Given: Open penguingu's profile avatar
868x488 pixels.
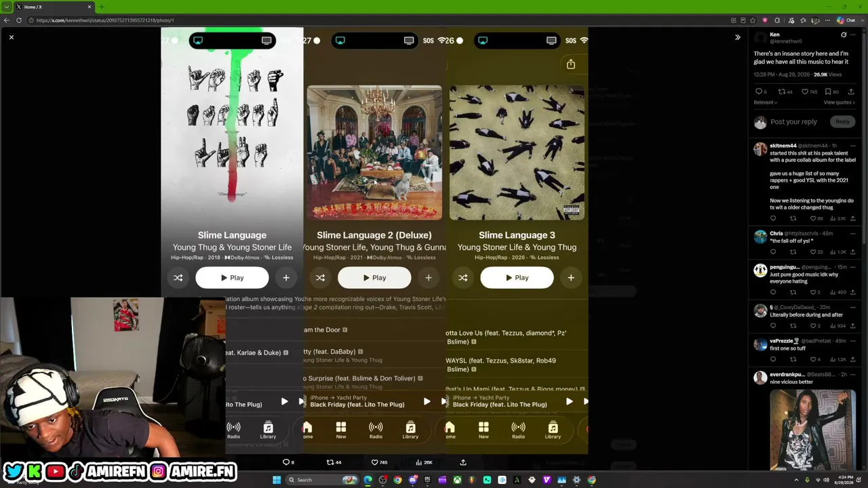Looking at the screenshot, I should (x=760, y=270).
